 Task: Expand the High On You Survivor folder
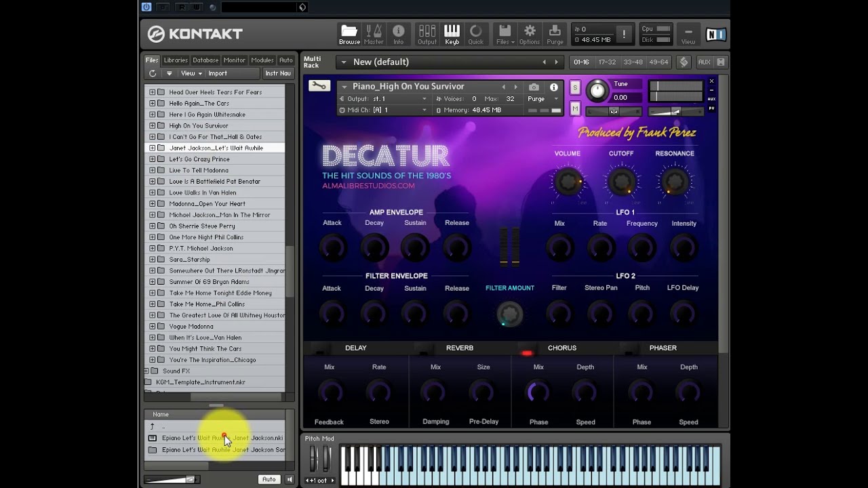(152, 125)
